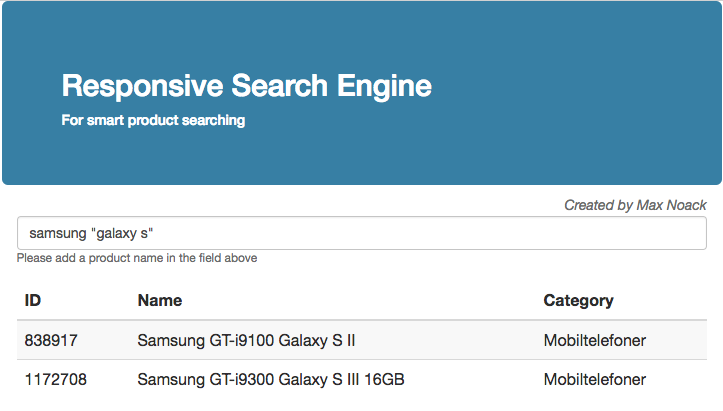Click the "Responsive Search Engine" heading
723x411 pixels.
[x=246, y=86]
